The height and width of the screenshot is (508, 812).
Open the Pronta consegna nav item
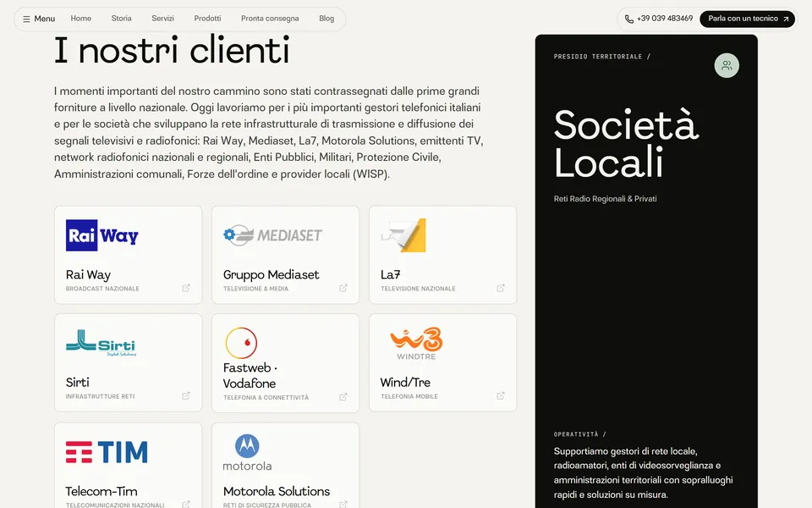tap(270, 18)
